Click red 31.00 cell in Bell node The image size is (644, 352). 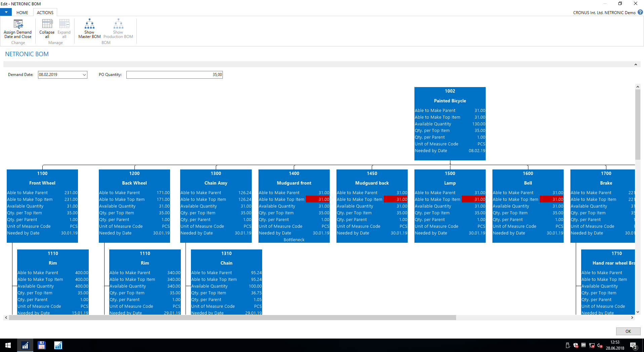pyautogui.click(x=552, y=199)
